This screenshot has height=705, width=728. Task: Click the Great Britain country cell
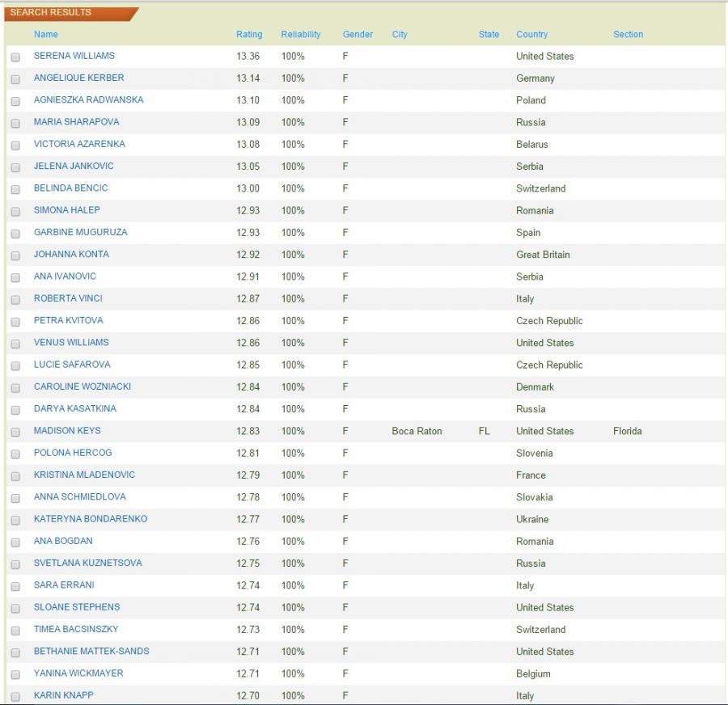pyautogui.click(x=543, y=255)
